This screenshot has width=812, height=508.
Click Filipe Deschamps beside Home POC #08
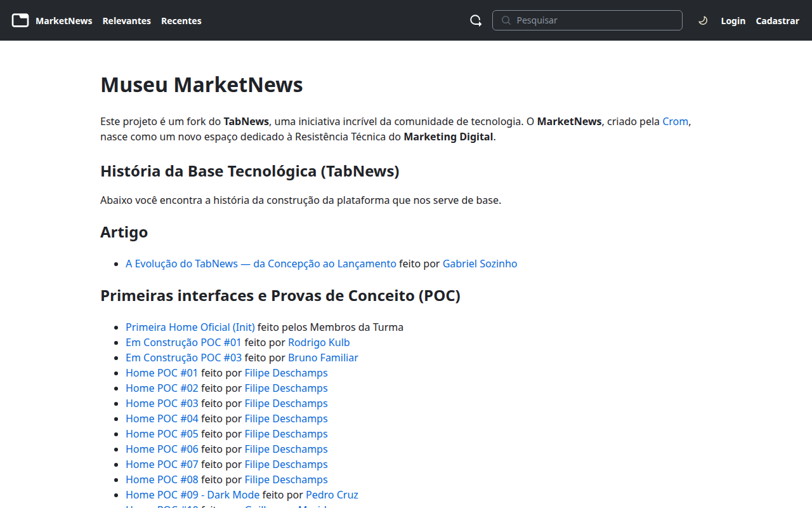click(286, 479)
